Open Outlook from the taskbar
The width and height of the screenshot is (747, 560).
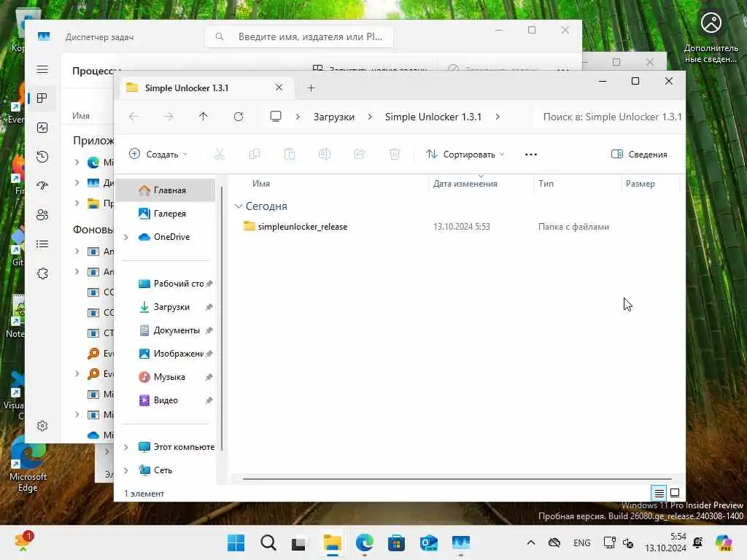click(429, 542)
